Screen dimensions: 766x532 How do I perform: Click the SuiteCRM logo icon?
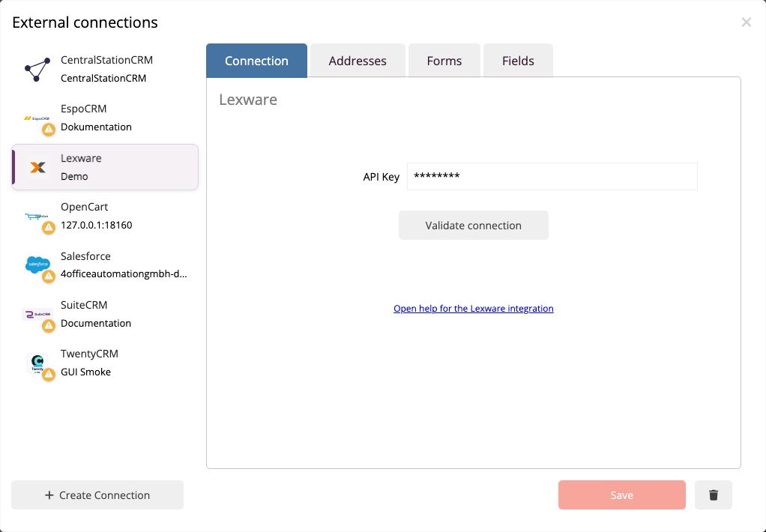37,314
